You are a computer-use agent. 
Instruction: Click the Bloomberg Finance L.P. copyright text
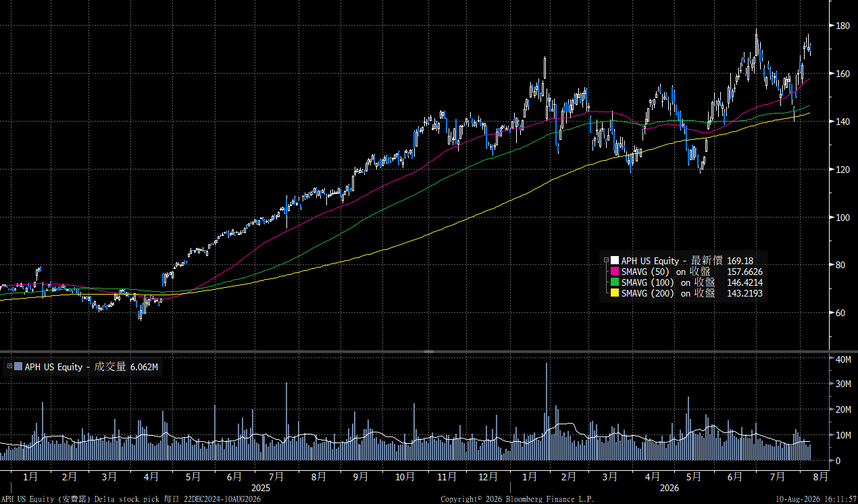[x=518, y=499]
